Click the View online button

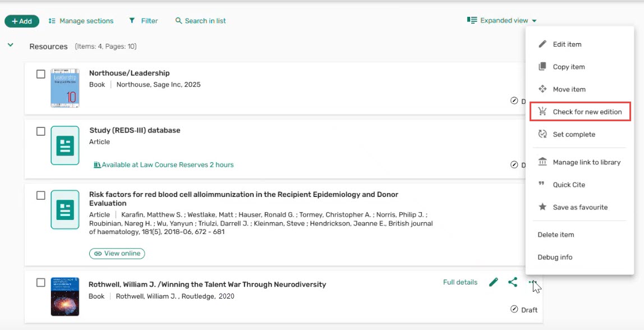tap(117, 253)
